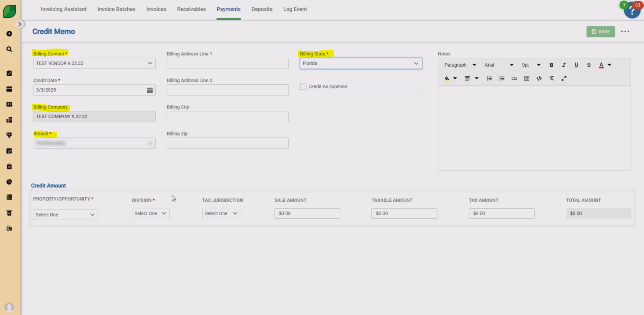Expand the sidebar with the chevron arrow
This screenshot has height=315, width=644.
pos(20,24)
